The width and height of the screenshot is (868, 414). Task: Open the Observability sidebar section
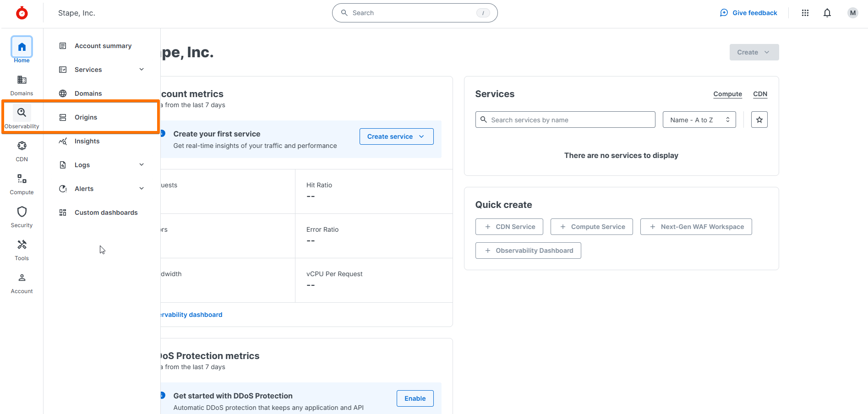(22, 118)
